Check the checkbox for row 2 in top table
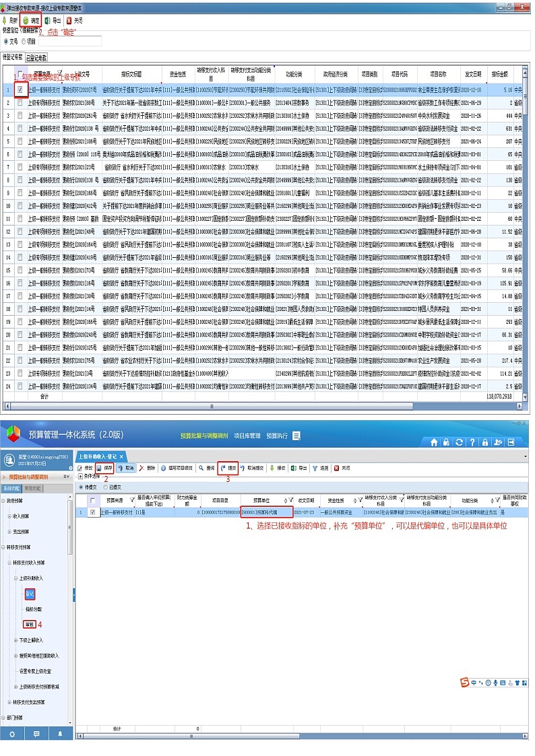 [x=20, y=103]
